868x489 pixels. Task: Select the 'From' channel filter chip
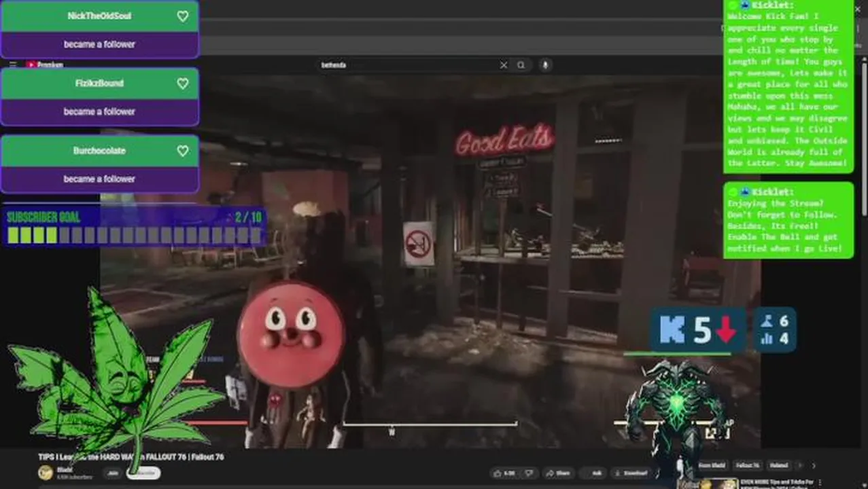pyautogui.click(x=712, y=466)
